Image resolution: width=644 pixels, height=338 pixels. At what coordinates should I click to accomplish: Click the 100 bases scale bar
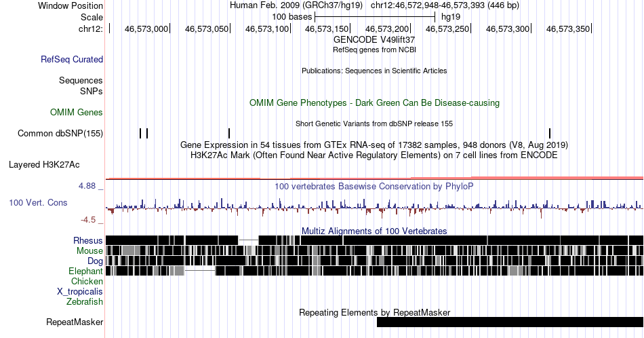click(375, 17)
